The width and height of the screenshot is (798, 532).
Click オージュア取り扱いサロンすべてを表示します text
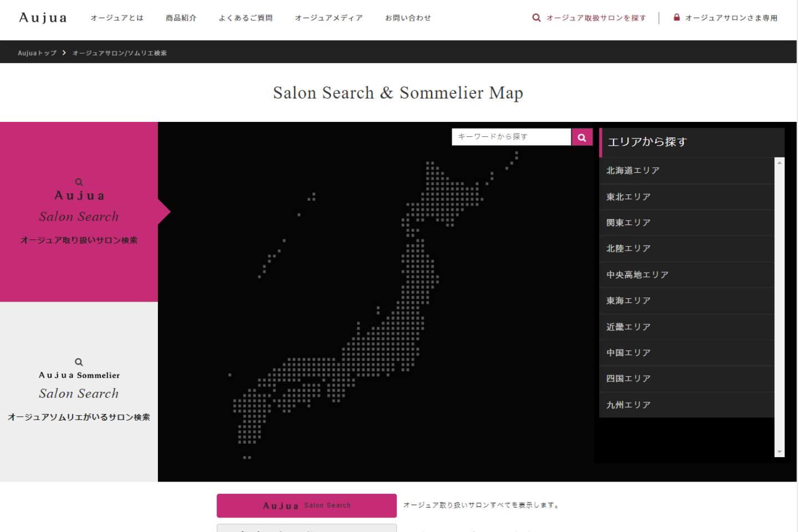coord(482,505)
